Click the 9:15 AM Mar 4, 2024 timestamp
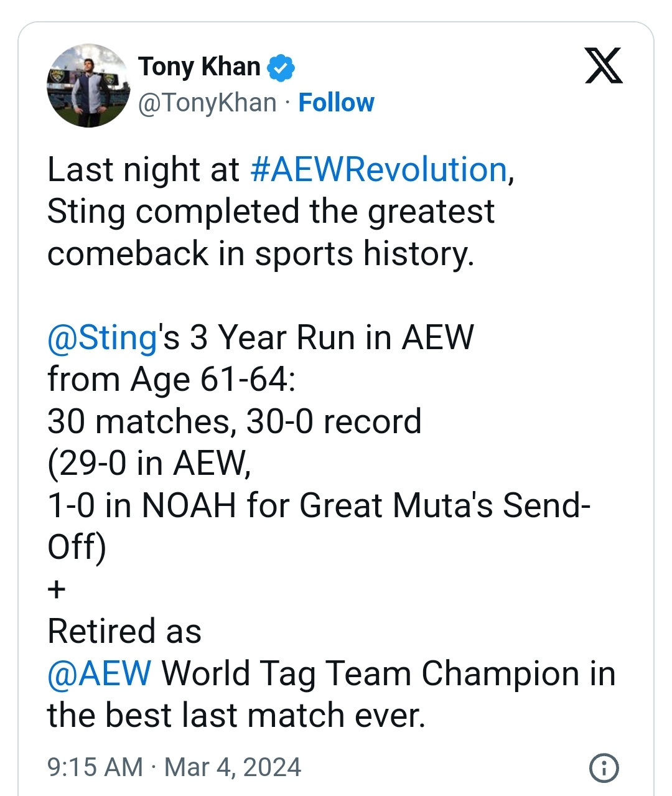The image size is (672, 796). point(174,767)
